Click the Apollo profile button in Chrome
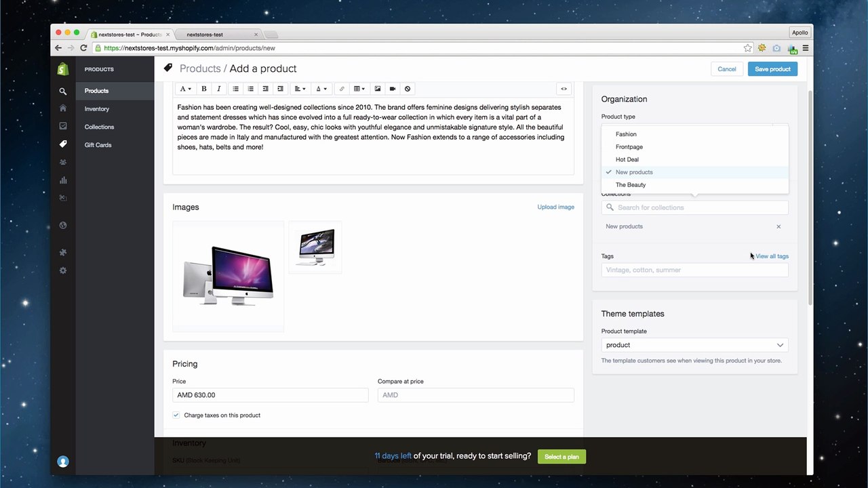 [x=800, y=33]
